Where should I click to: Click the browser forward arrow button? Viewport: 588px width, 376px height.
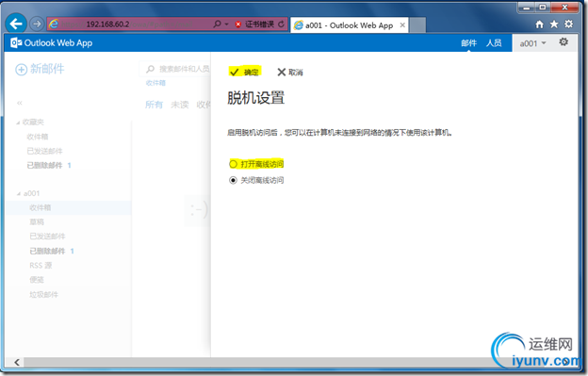(x=37, y=24)
